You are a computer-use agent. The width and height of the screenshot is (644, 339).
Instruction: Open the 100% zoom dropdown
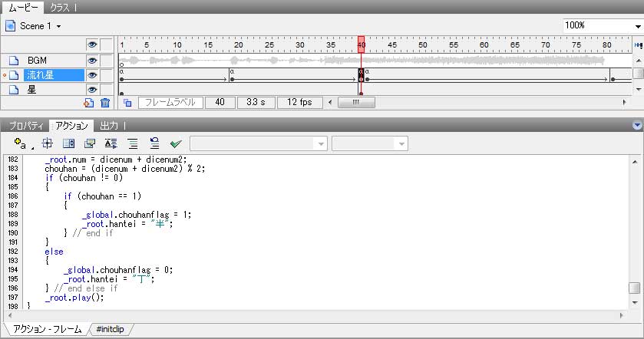(603, 25)
